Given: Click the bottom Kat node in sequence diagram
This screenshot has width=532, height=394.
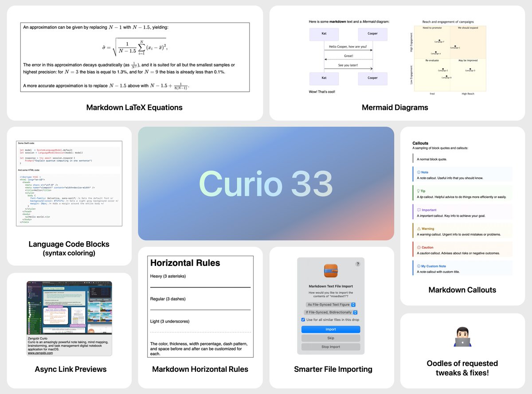Looking at the screenshot, I should pyautogui.click(x=324, y=78).
